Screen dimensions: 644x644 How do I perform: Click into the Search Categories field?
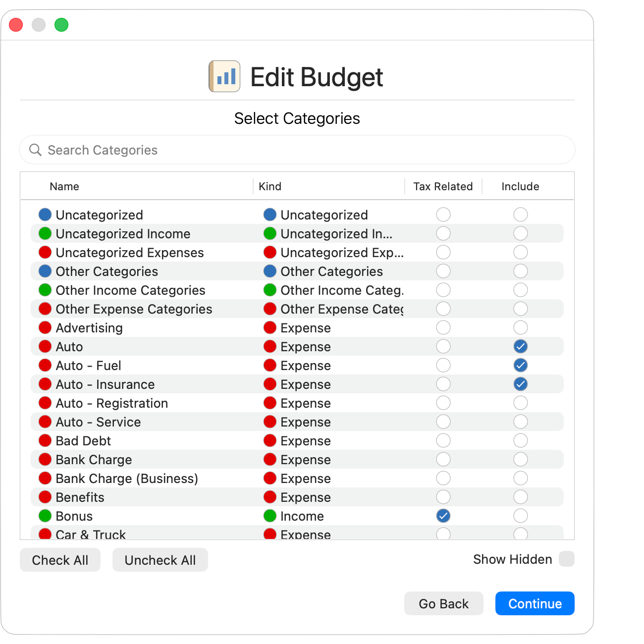[198, 150]
